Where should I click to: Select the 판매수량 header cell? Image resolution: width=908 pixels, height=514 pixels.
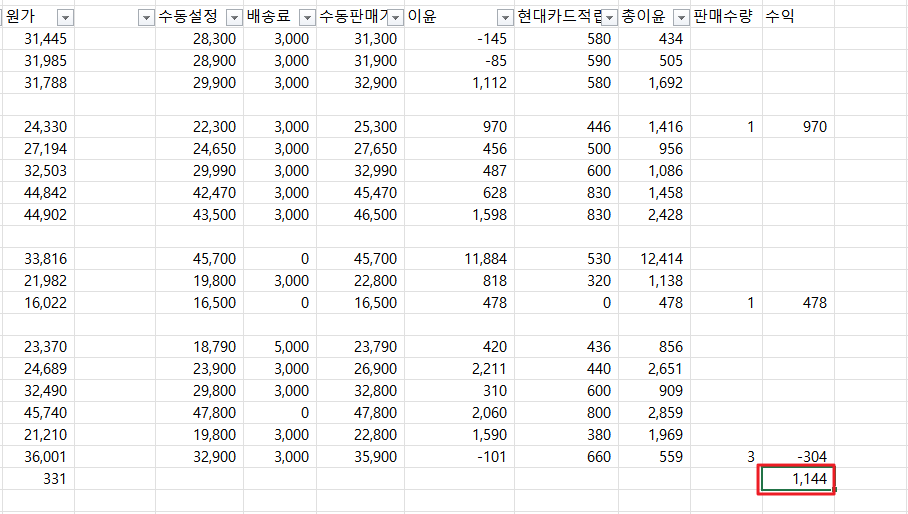(726, 17)
